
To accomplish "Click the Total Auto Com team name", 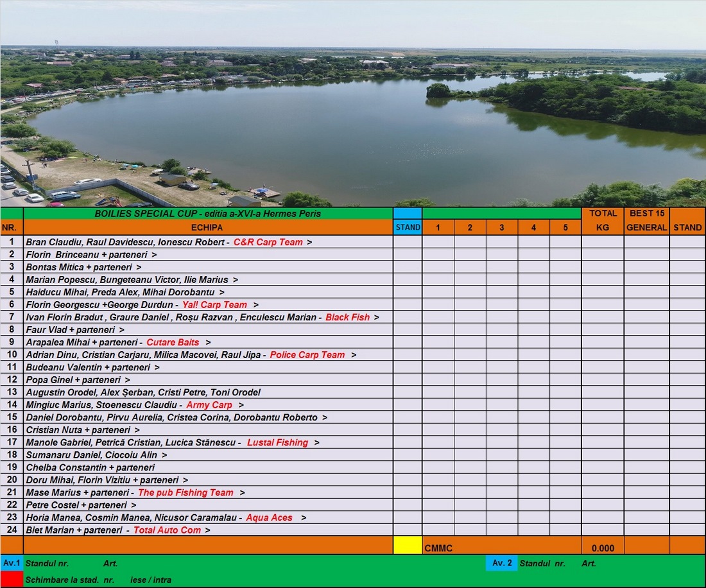I will 167,530.
